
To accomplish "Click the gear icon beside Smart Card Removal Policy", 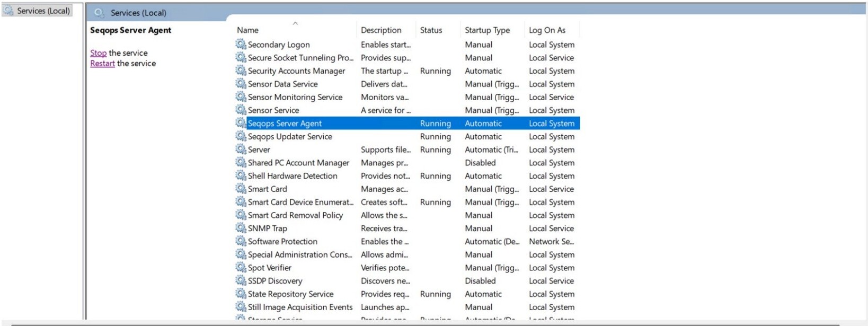I will pos(241,215).
